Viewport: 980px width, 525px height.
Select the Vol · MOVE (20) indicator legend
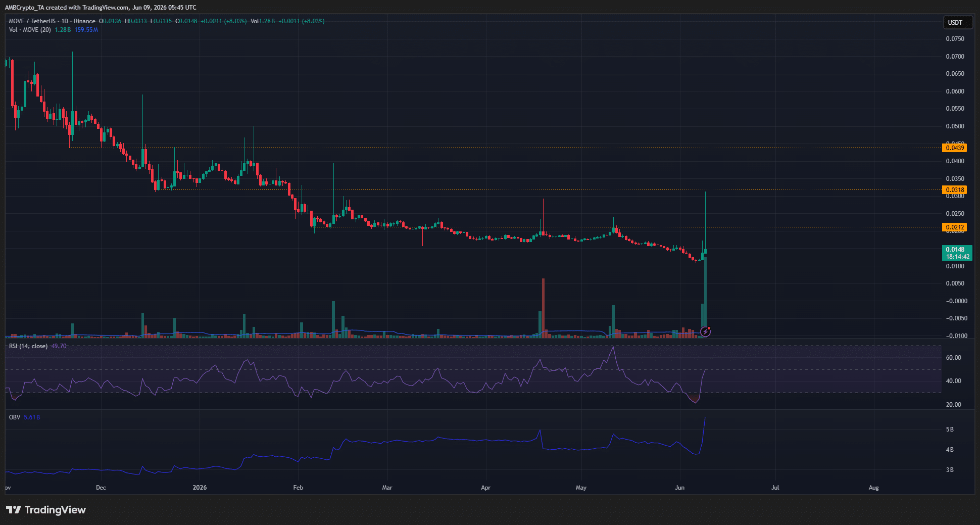tap(30, 30)
